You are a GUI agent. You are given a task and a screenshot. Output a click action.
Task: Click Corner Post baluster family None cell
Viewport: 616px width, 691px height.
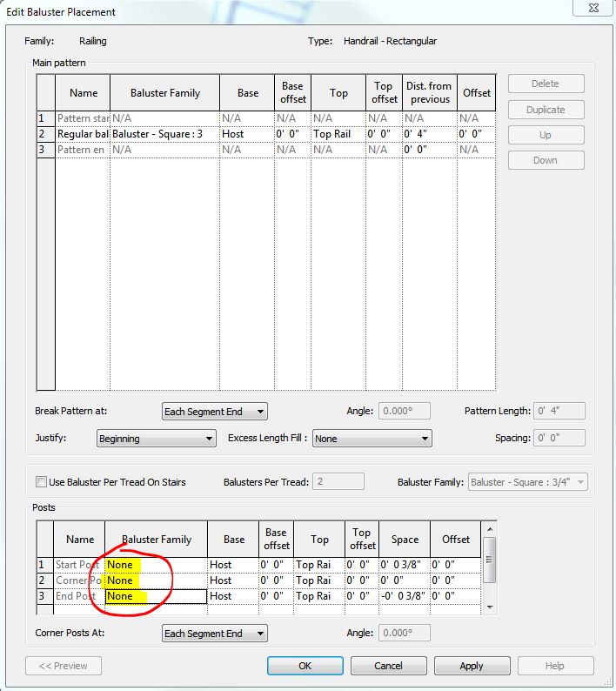tap(156, 580)
